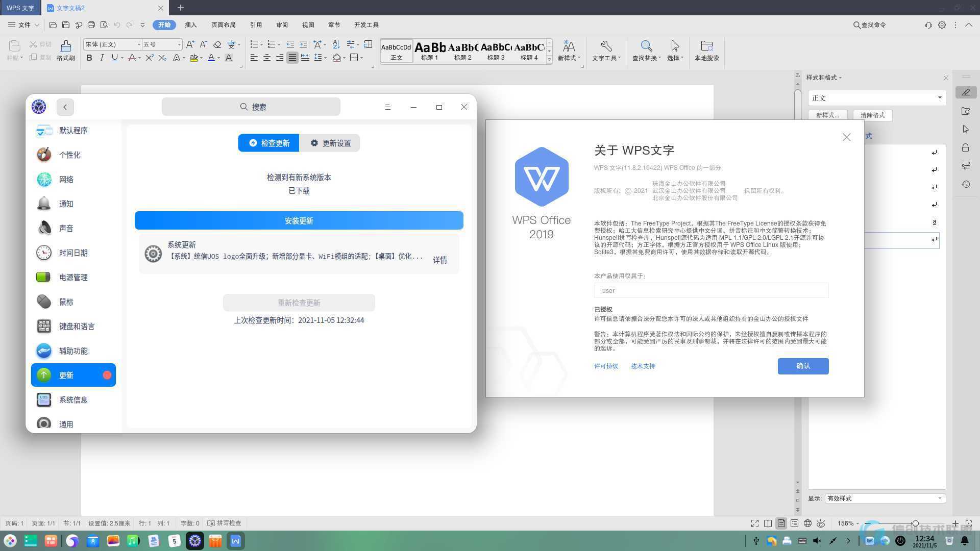Select the Format Painter (格式刷) tool
The height and width of the screenshot is (551, 980).
pyautogui.click(x=65, y=51)
